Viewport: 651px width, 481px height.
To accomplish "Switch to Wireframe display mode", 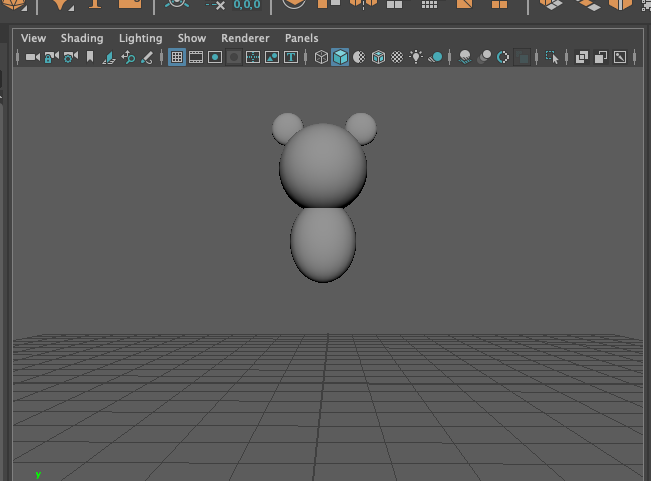I will pos(321,57).
